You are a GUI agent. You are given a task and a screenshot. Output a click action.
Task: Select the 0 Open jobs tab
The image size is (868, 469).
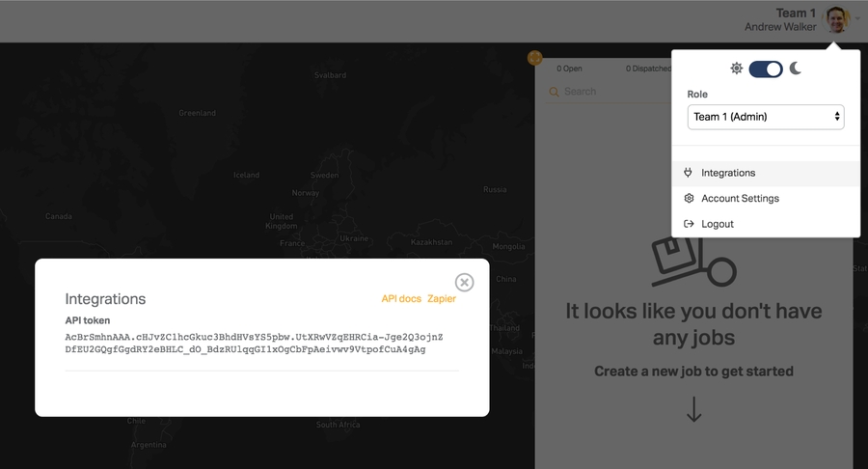pyautogui.click(x=570, y=69)
